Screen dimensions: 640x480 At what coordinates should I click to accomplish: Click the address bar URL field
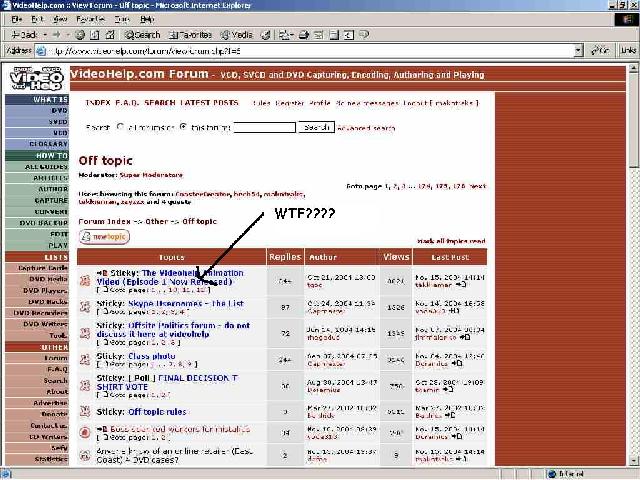[310, 51]
